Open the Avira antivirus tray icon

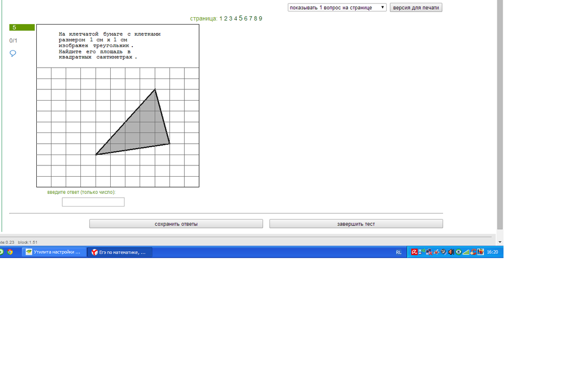click(x=414, y=252)
